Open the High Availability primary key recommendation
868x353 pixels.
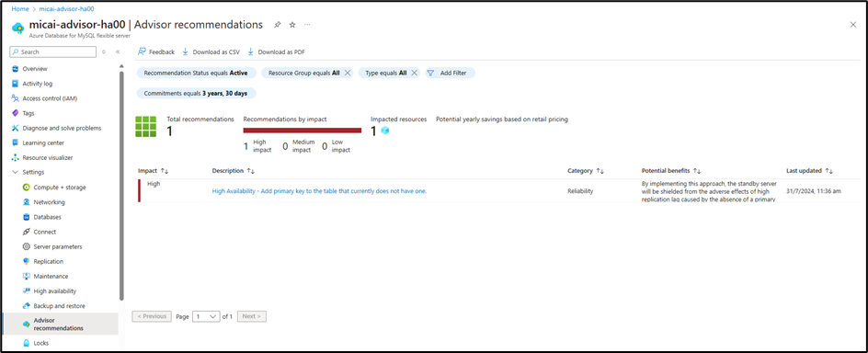coord(319,191)
